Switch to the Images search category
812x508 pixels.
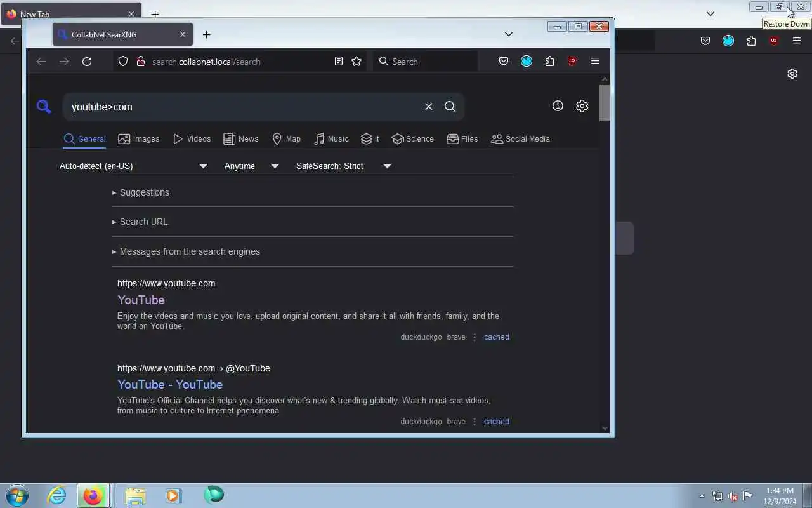coord(139,139)
